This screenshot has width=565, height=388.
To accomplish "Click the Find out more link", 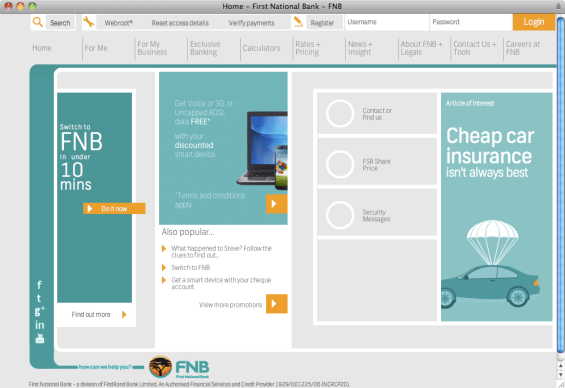I will [91, 315].
